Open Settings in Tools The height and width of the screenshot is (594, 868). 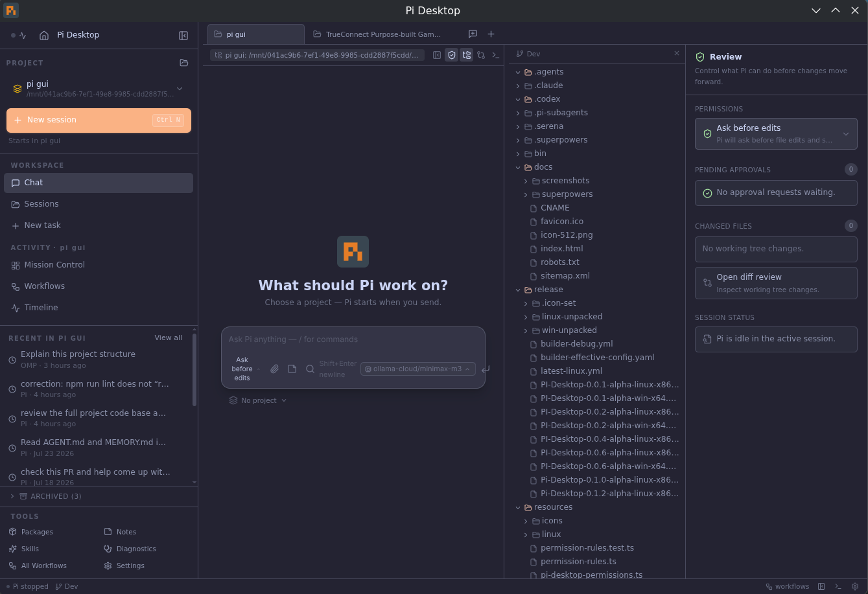coord(124,565)
